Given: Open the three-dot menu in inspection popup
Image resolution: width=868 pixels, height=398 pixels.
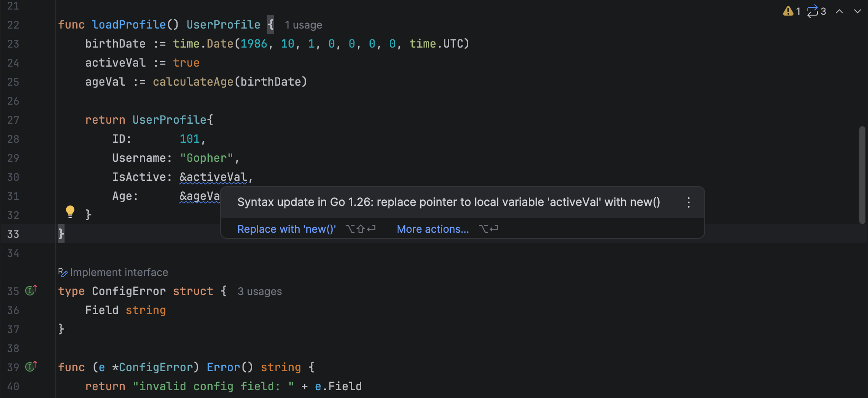Looking at the screenshot, I should 688,202.
